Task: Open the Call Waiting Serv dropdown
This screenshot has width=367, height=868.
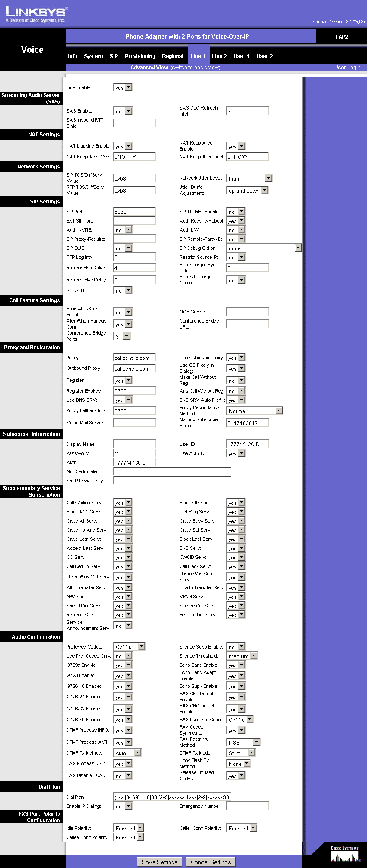Action: click(x=123, y=503)
